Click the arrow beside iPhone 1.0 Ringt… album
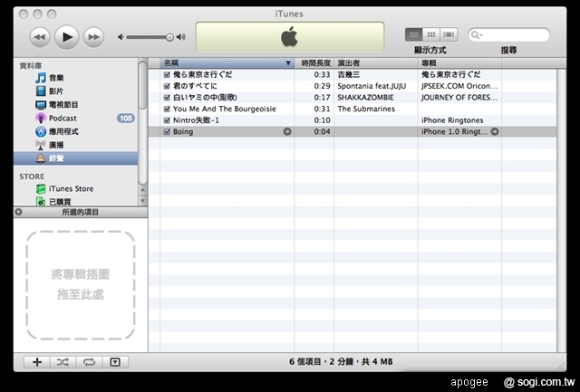 (495, 131)
